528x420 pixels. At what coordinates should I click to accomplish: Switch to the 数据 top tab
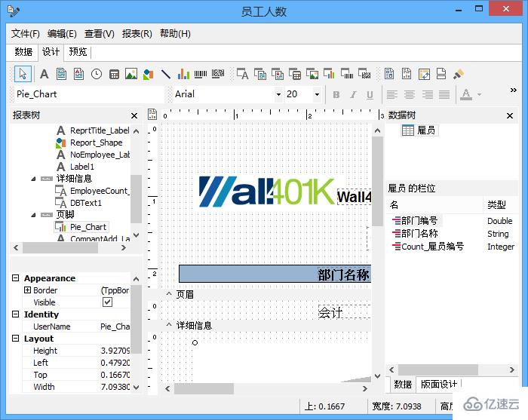[x=23, y=52]
